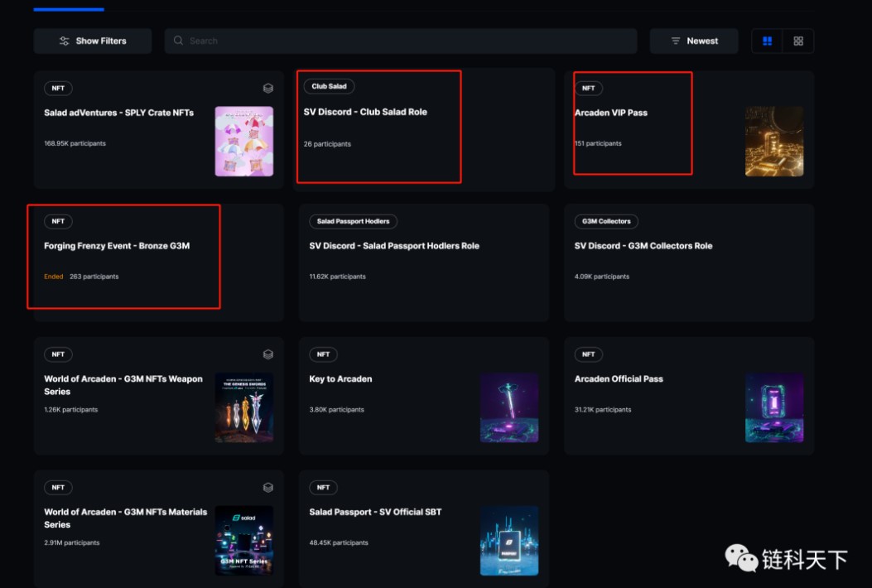Click NFT badge on Key to Arcaden card
Viewport: 872px width, 588px height.
(323, 354)
